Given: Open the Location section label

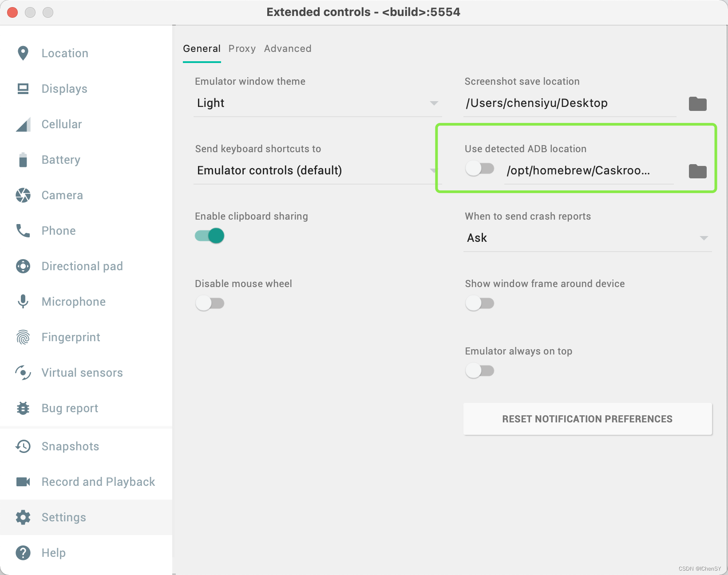Looking at the screenshot, I should [65, 53].
